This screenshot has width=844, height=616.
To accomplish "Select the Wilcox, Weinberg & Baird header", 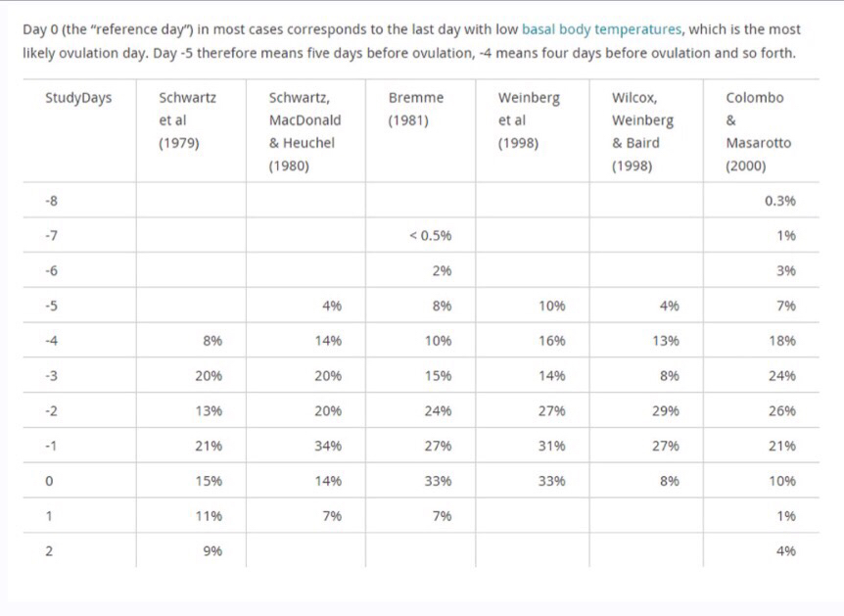I will (x=642, y=131).
